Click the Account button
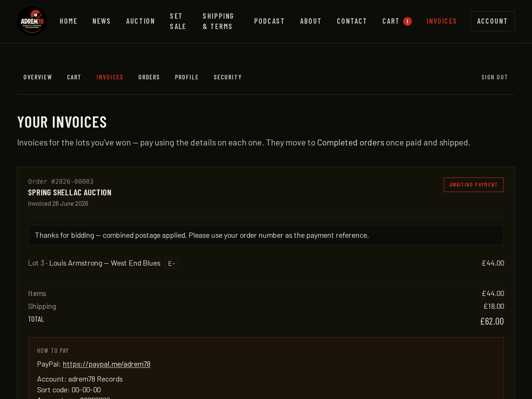 tap(492, 21)
